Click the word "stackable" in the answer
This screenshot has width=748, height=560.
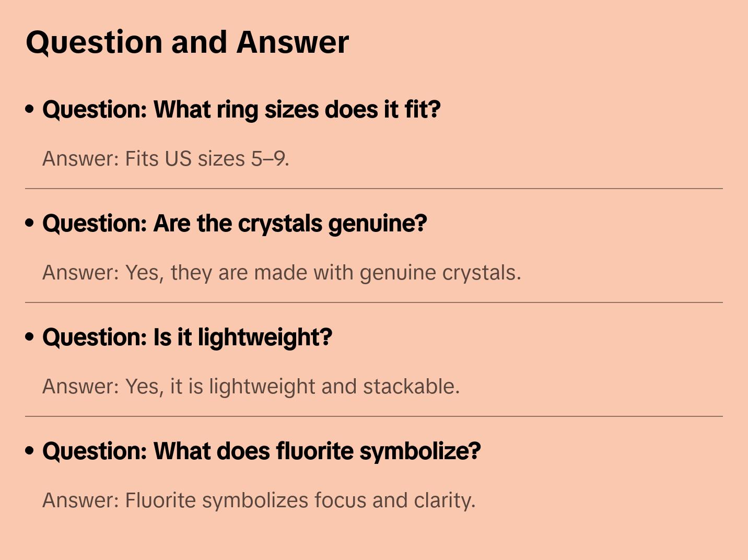point(411,387)
